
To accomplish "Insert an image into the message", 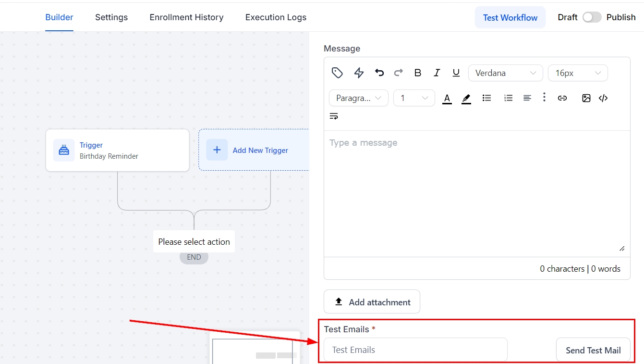I will pos(586,98).
